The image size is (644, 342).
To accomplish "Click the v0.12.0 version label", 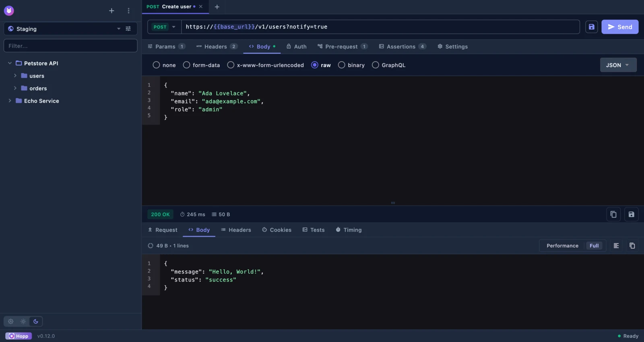I will click(x=46, y=336).
